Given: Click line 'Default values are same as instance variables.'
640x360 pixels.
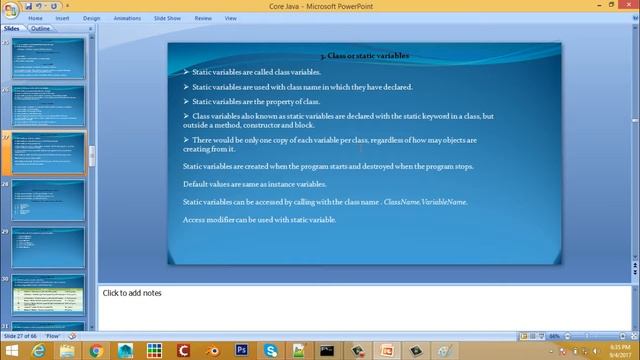Looking at the screenshot, I should 255,184.
